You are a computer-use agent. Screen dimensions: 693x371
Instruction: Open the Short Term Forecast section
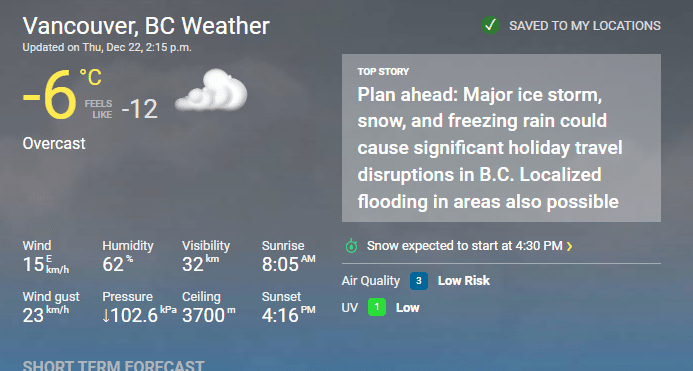pyautogui.click(x=114, y=366)
